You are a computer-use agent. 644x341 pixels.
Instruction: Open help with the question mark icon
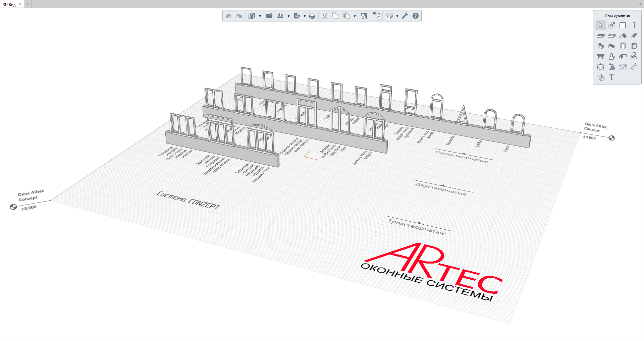click(x=416, y=16)
